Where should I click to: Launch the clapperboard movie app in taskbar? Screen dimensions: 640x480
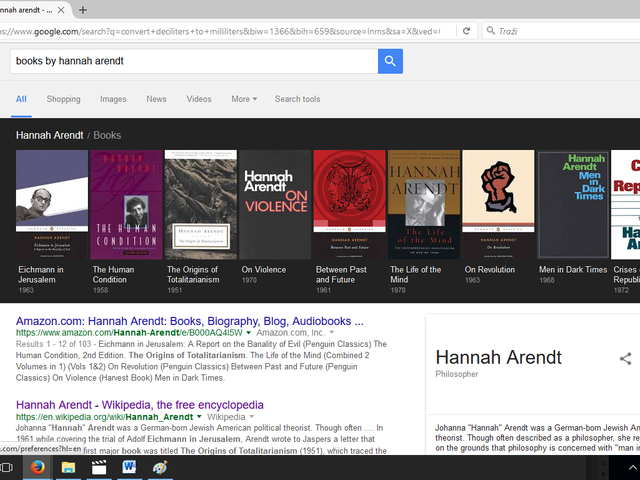[99, 467]
